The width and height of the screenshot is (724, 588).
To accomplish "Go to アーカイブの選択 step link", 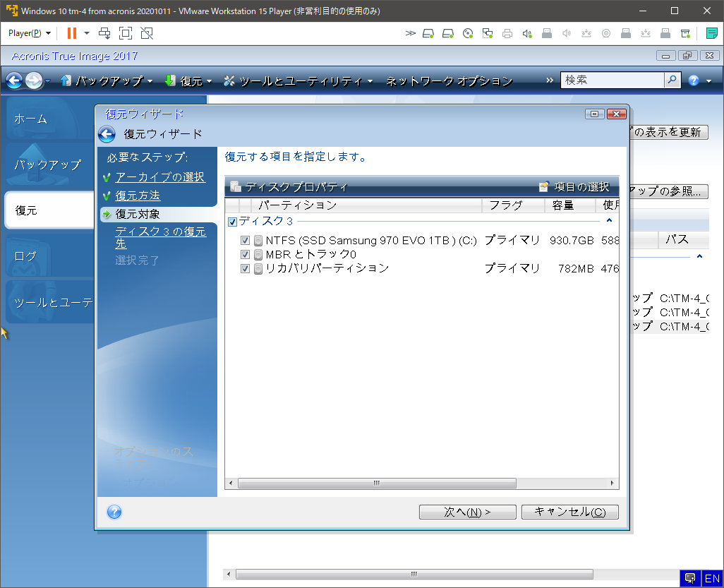I will click(x=159, y=177).
